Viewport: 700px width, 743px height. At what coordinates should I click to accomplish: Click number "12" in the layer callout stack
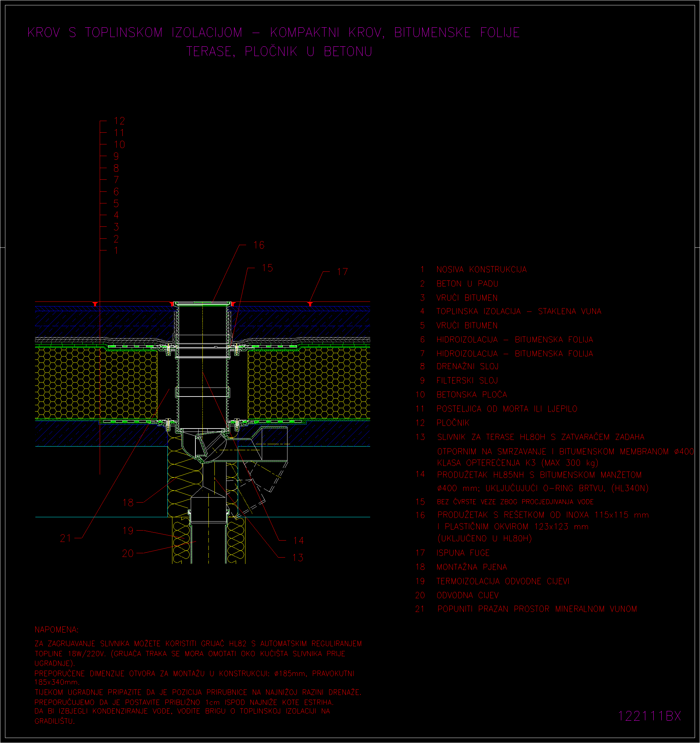(119, 121)
